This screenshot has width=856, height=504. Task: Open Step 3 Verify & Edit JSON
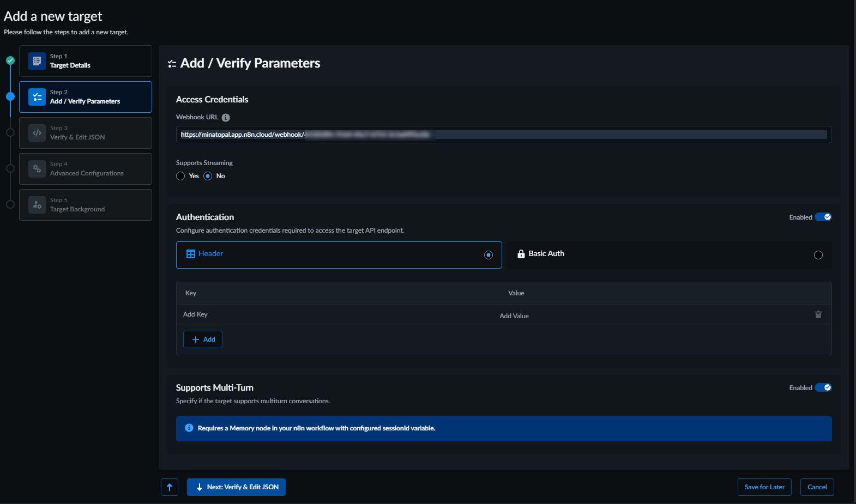(86, 133)
